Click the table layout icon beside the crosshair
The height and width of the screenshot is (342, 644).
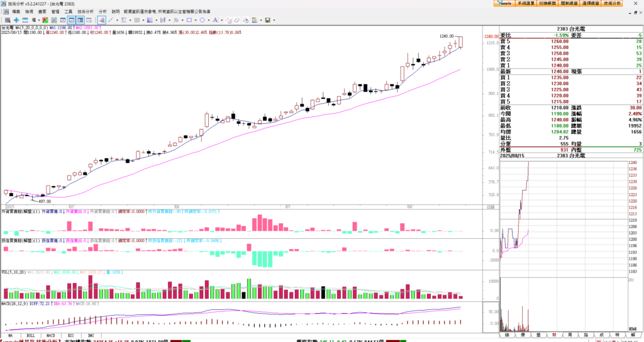pos(25,19)
